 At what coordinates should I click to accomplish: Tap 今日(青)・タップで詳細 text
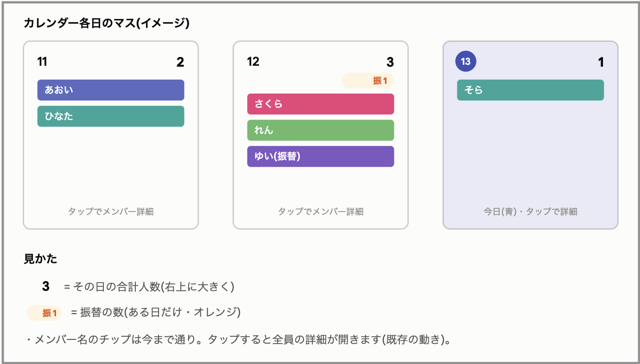pos(531,212)
